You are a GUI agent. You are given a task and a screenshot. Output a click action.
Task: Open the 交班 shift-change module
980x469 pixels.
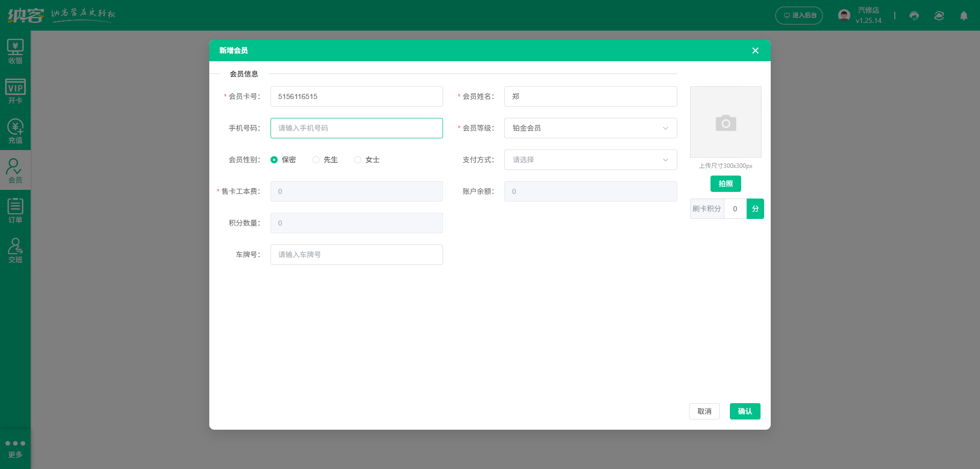(15, 250)
